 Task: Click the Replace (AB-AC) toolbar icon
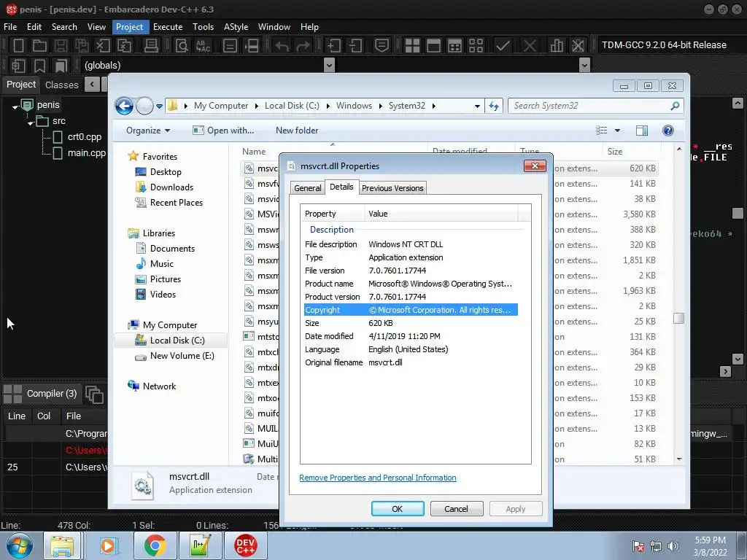pos(203,45)
